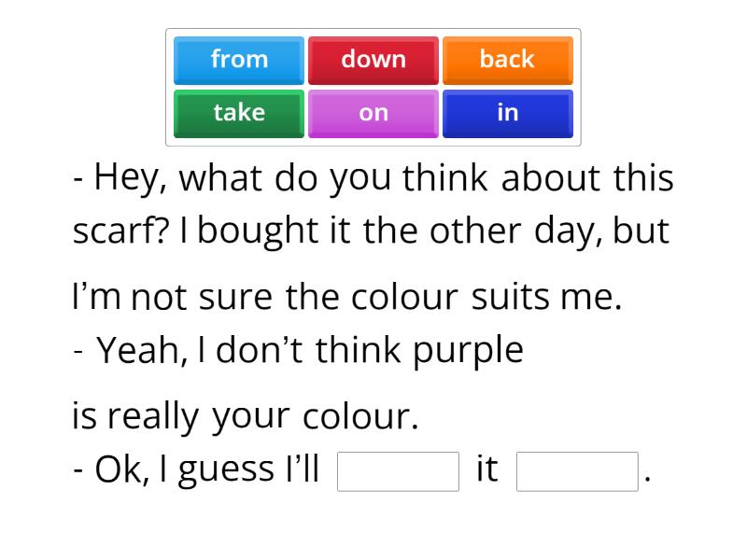Select the word tile 'from'
This screenshot has width=747, height=560.
[x=239, y=60]
